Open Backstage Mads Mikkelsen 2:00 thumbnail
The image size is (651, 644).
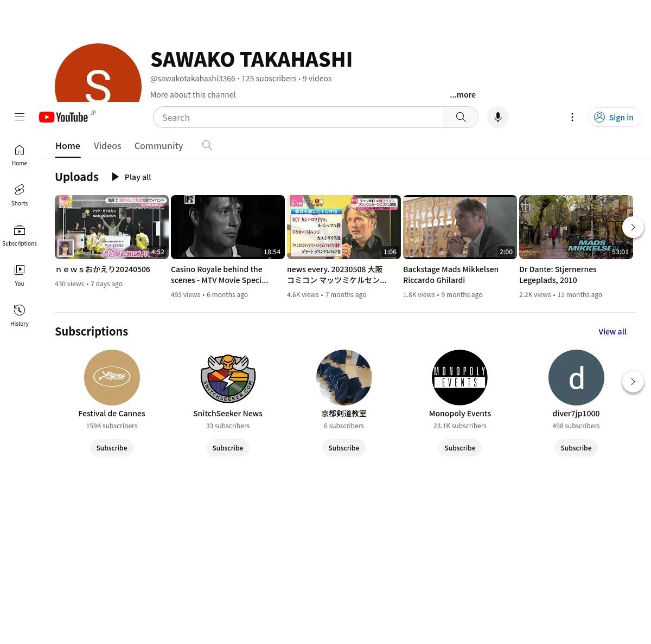460,227
